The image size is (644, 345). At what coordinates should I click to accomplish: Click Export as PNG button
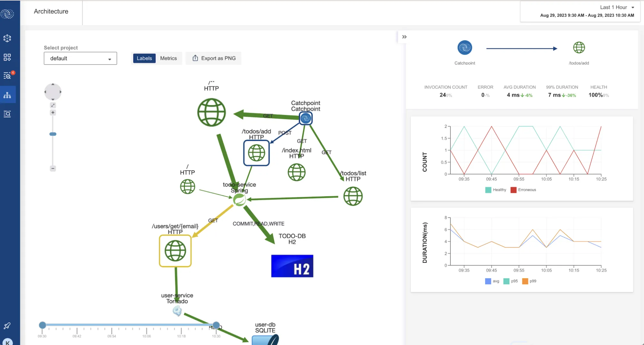point(214,58)
